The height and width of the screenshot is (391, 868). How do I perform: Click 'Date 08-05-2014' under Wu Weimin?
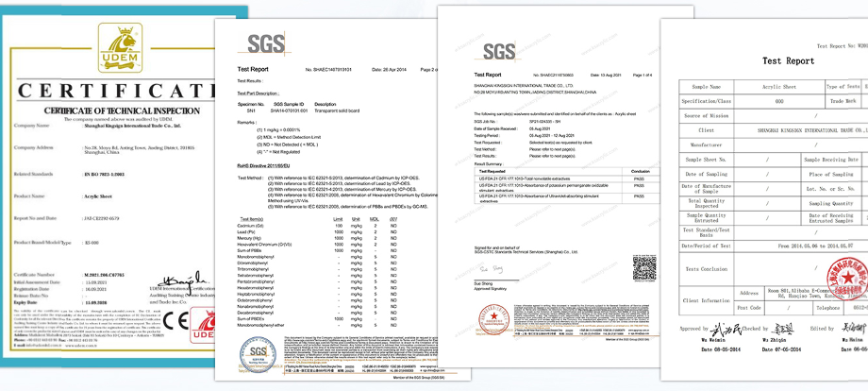pos(722,349)
